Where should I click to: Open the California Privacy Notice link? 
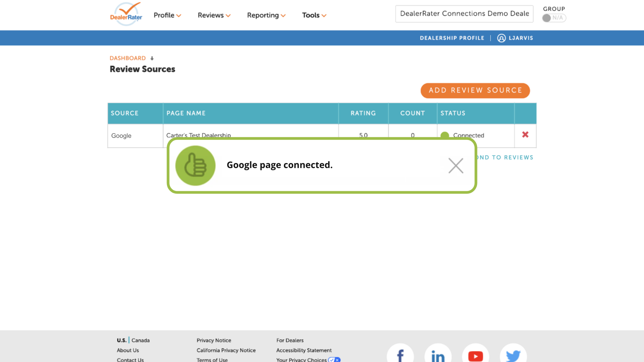pyautogui.click(x=226, y=350)
